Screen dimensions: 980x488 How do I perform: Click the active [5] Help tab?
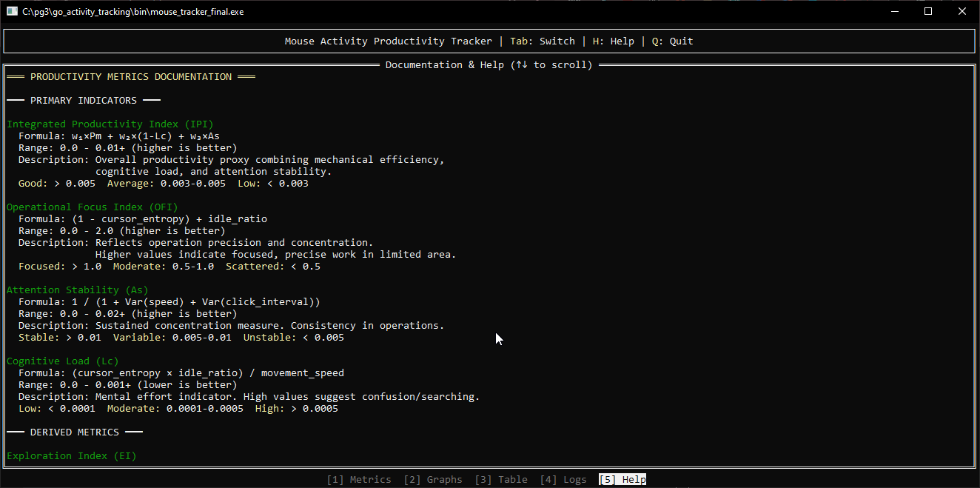click(x=622, y=479)
